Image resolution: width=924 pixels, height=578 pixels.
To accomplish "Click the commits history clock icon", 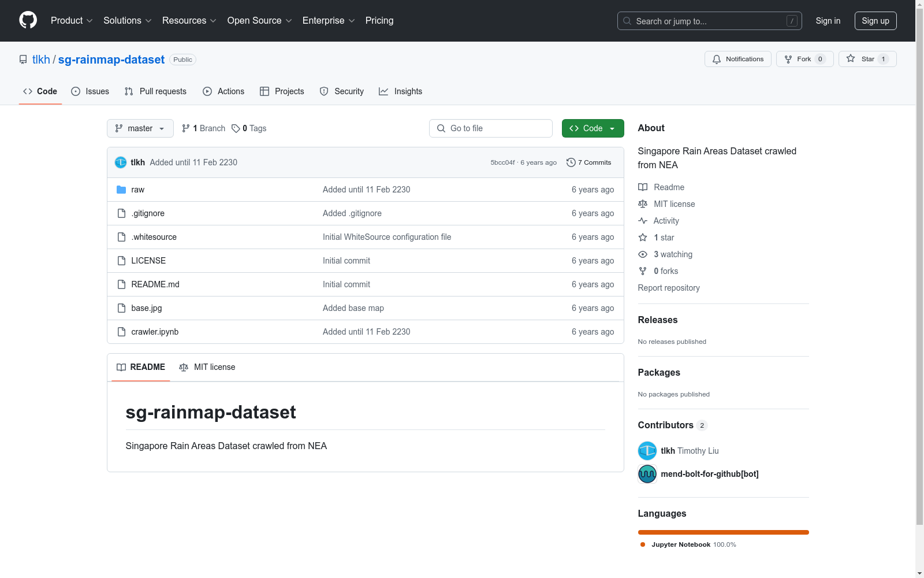I will coord(571,162).
